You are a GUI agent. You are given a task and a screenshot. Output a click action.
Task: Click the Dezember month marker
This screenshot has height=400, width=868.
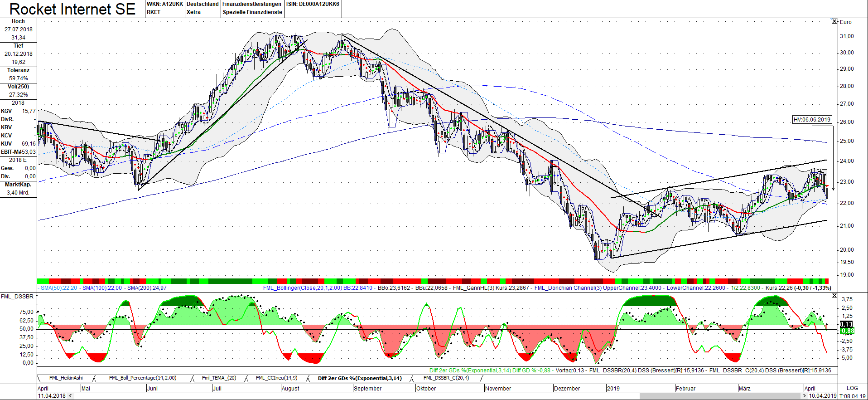click(x=567, y=388)
